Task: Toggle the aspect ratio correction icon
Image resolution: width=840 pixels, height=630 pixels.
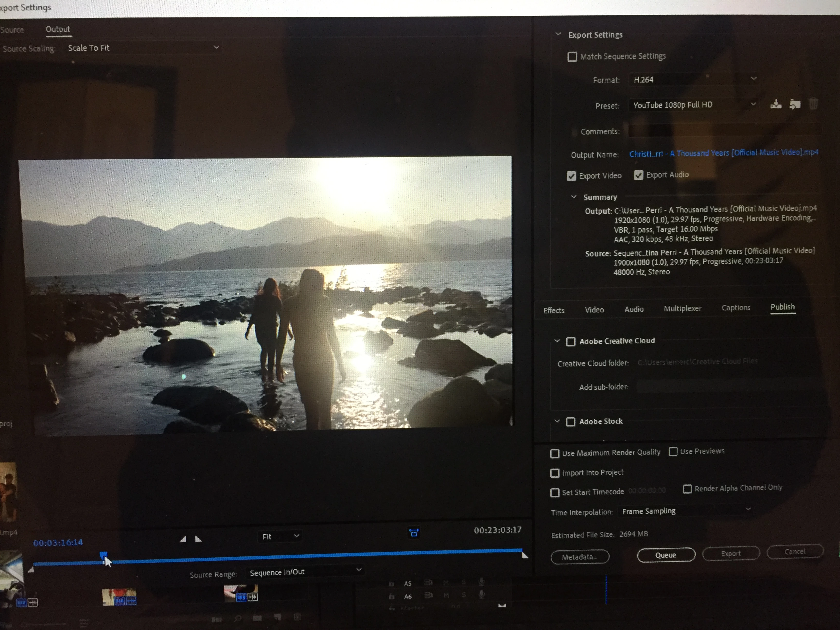Action: [x=414, y=533]
